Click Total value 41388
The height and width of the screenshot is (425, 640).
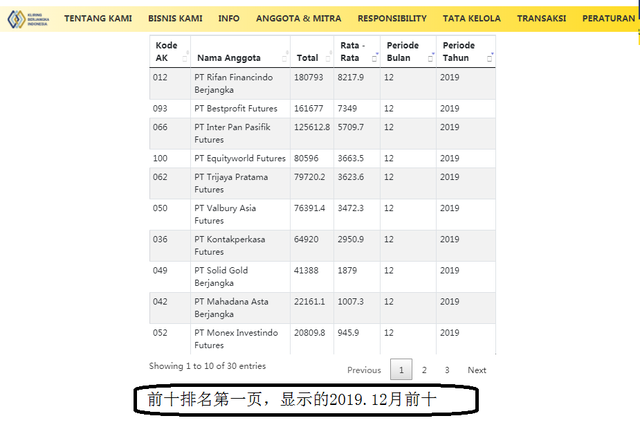pyautogui.click(x=306, y=270)
